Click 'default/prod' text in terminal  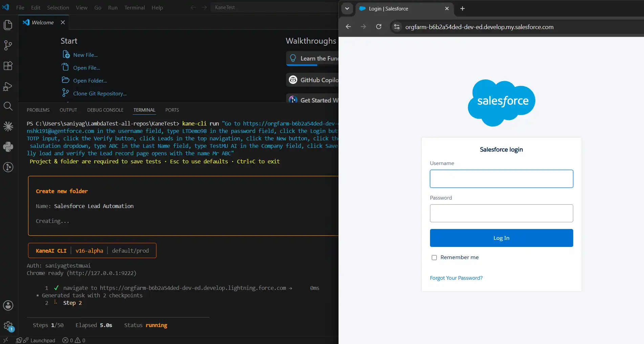point(130,251)
